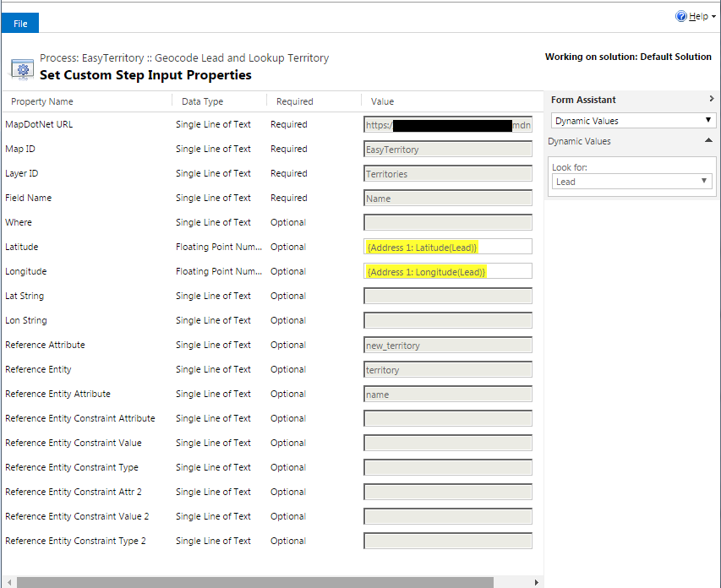Collapse the Form Assistant panel chevron
The height and width of the screenshot is (588, 721).
point(712,99)
